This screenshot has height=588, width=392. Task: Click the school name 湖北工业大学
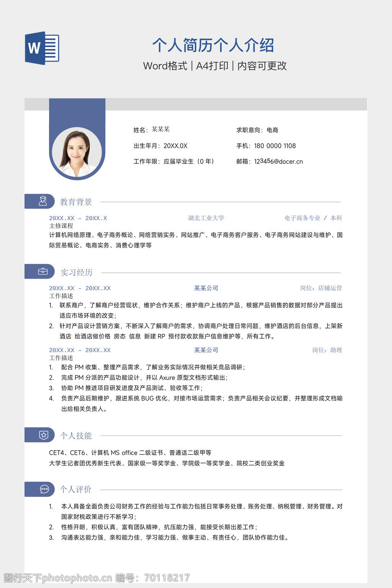click(206, 218)
